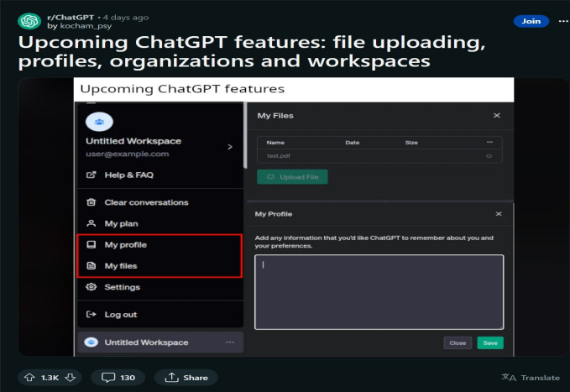Image resolution: width=570 pixels, height=392 pixels.
Task: Close the My Profile dialog
Action: (499, 214)
